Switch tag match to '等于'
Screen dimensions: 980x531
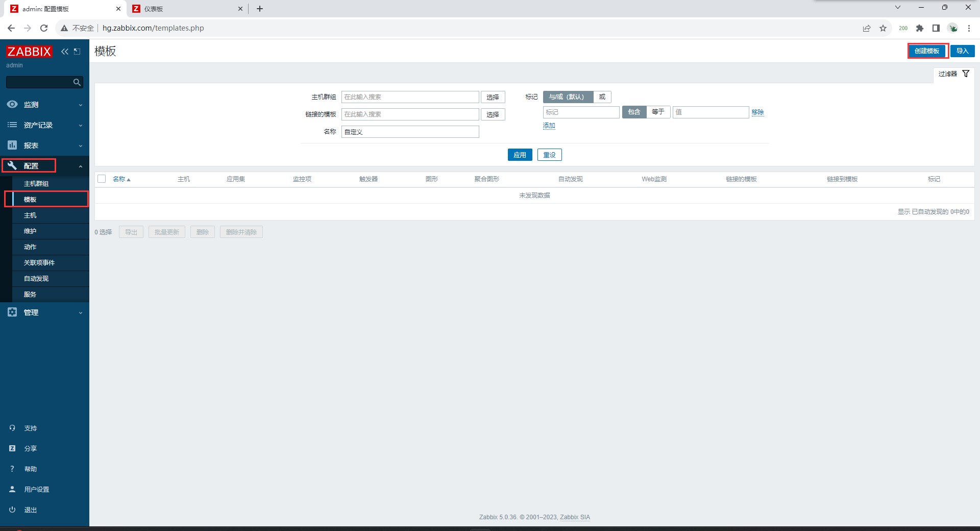pyautogui.click(x=658, y=112)
